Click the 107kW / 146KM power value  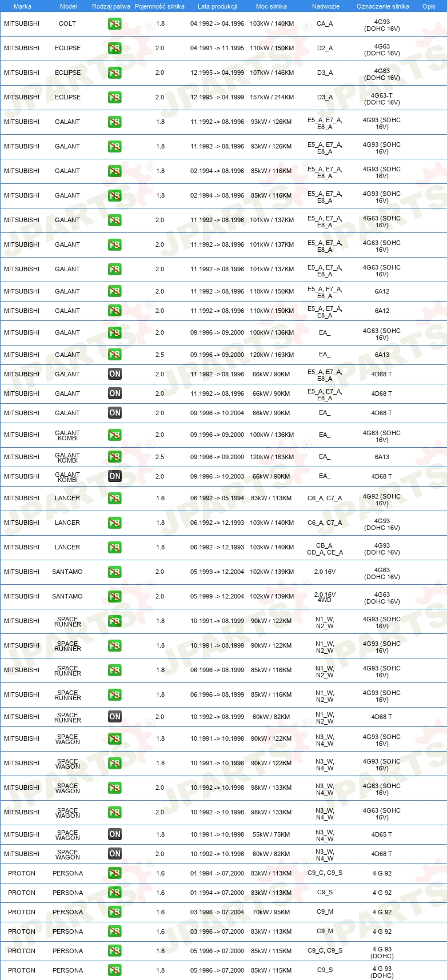[x=272, y=73]
